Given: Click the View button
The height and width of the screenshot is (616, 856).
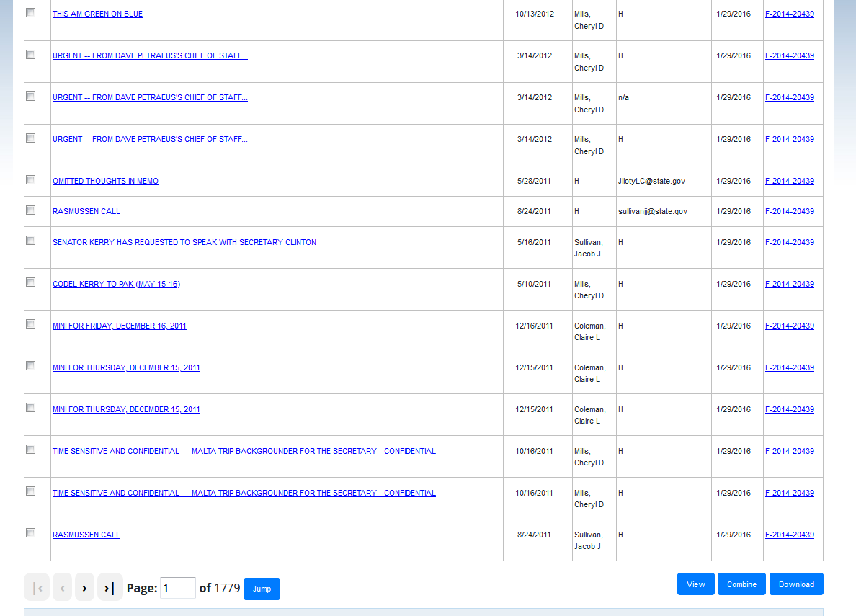Looking at the screenshot, I should pos(695,584).
